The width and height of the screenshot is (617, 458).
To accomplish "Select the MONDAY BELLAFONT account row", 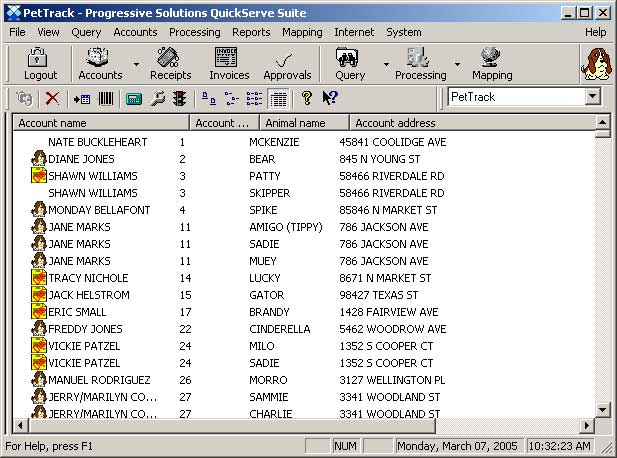I will (99, 210).
